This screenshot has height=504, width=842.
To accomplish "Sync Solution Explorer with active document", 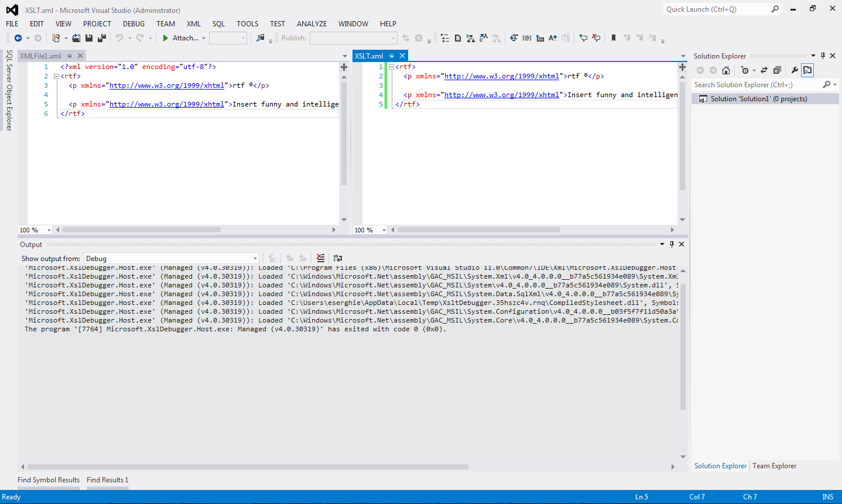I will 764,70.
